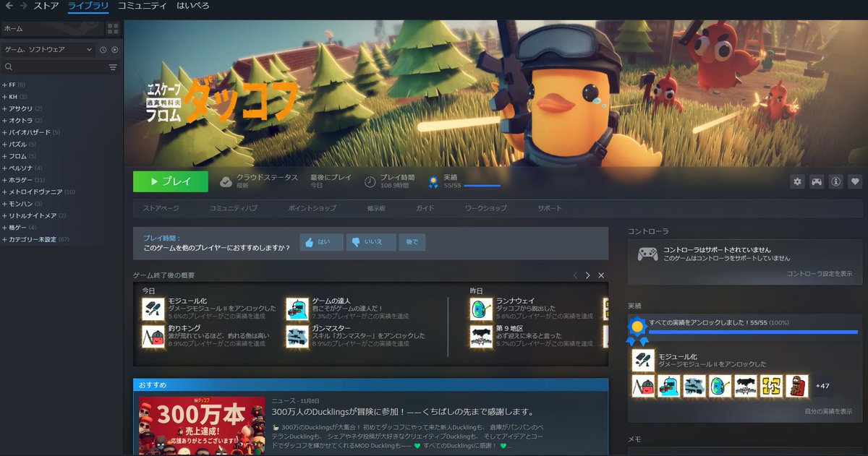This screenshot has height=456, width=868.
Task: Click the ゲームの達人 achievement icon
Action: [297, 309]
